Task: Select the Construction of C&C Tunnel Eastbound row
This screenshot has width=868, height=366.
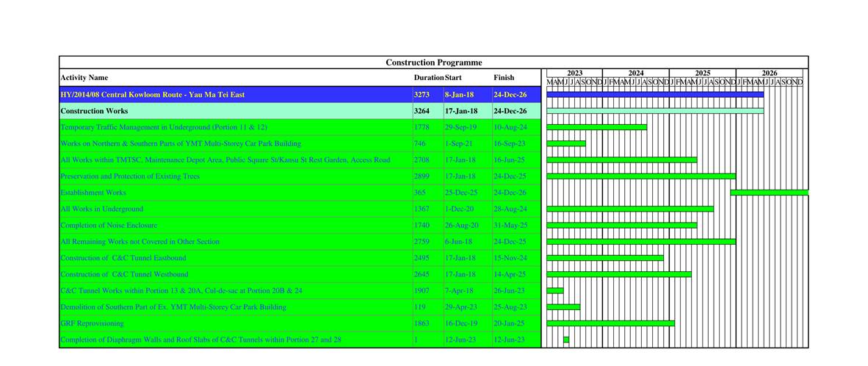Action: point(123,258)
